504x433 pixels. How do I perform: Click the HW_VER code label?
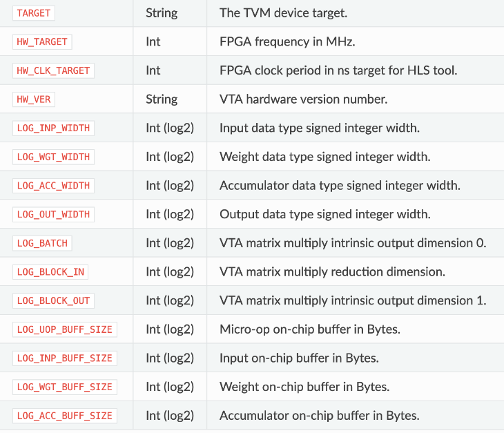point(34,99)
